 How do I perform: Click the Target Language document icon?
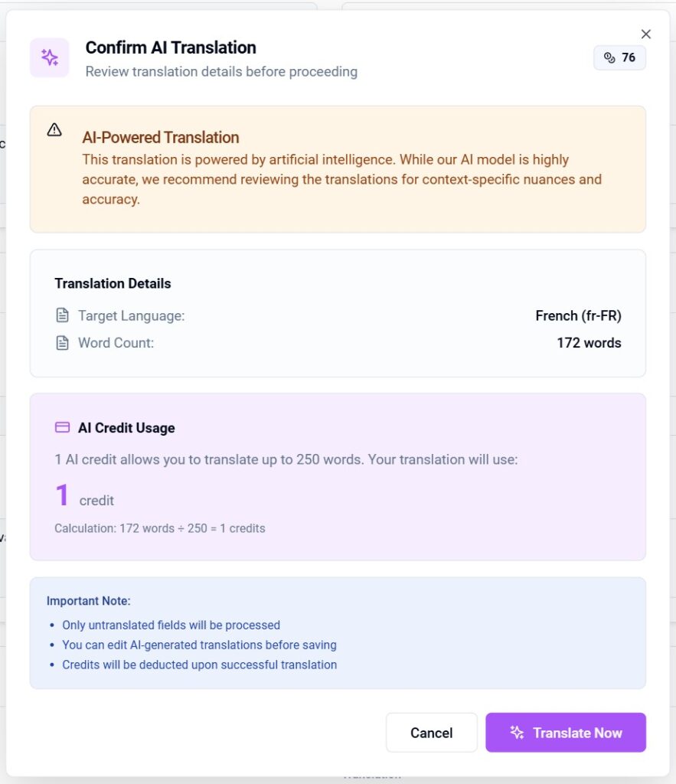click(62, 315)
